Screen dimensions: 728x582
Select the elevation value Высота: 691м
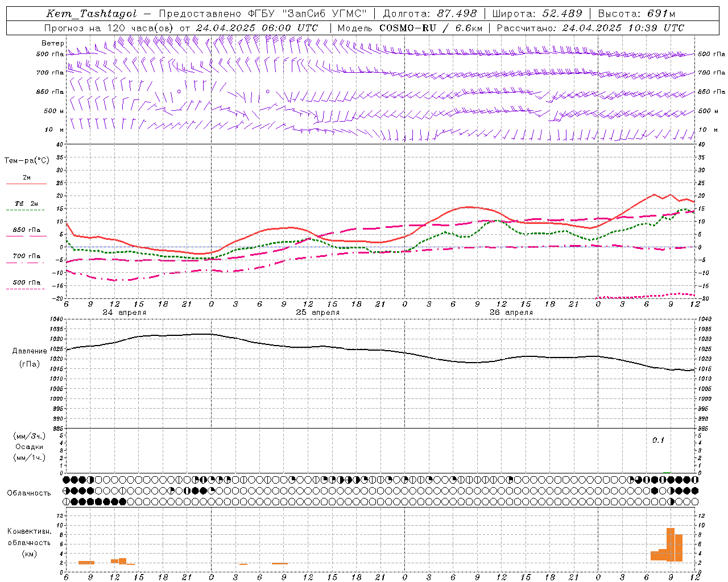tap(637, 14)
